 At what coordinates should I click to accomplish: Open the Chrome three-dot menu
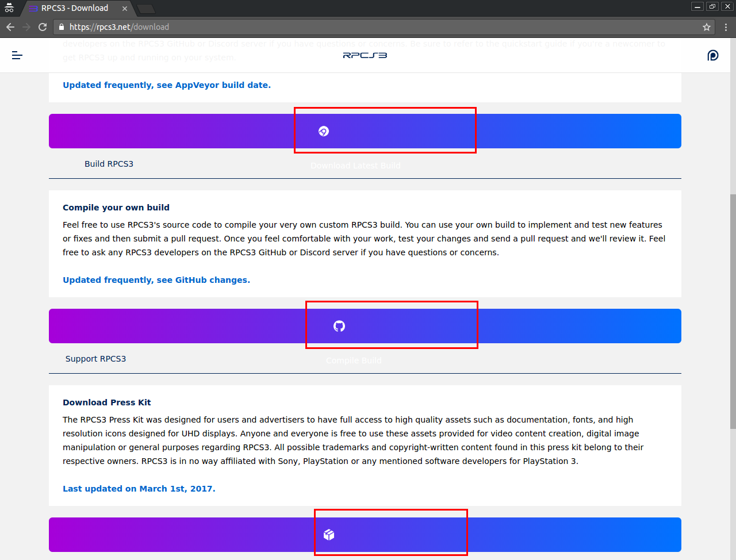[x=726, y=27]
